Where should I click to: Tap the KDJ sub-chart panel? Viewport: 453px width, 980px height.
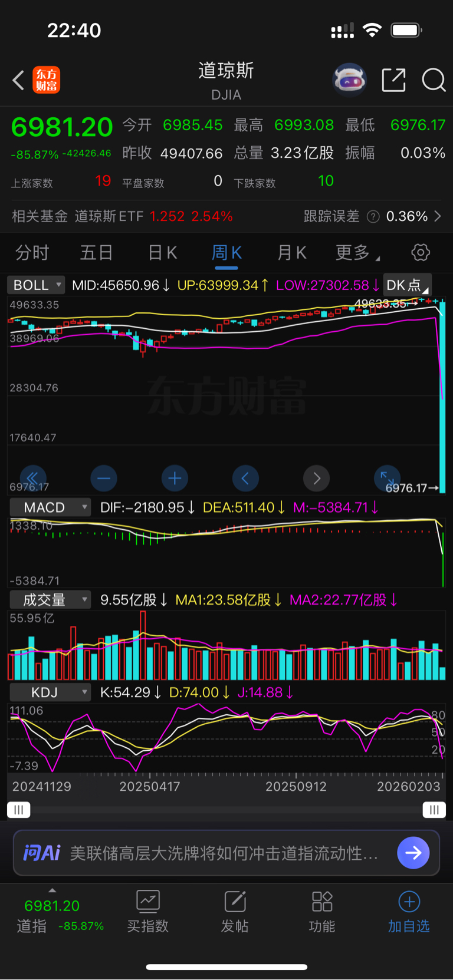[226, 738]
